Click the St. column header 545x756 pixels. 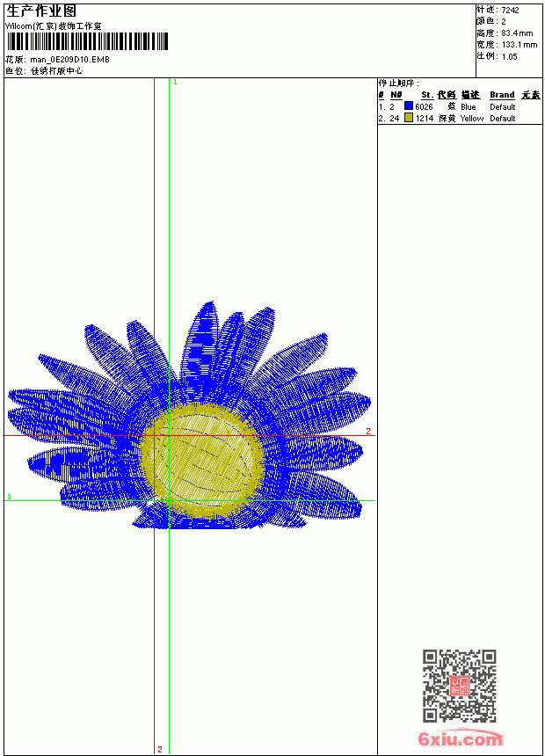tap(427, 95)
